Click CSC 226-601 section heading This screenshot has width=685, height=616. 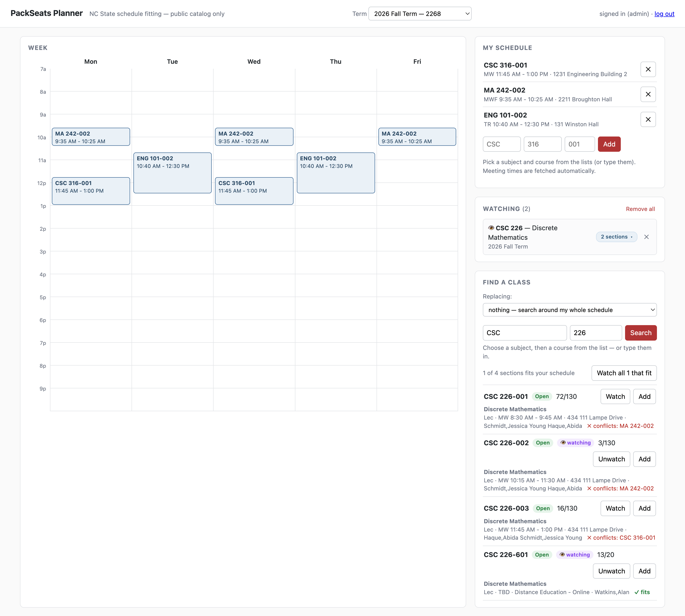pos(506,555)
